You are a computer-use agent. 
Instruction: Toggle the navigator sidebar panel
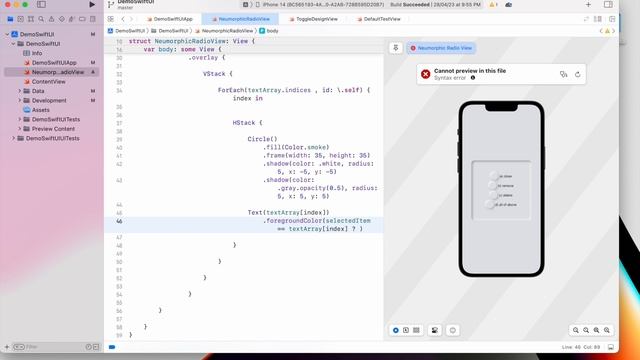[x=41, y=4]
